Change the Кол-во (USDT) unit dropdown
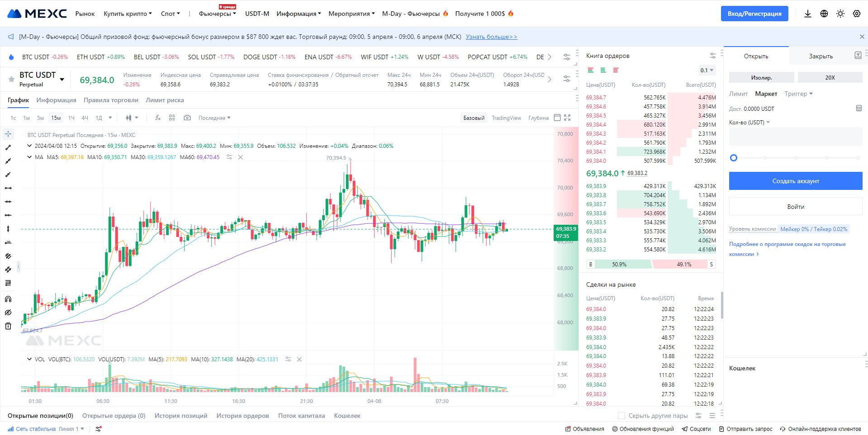 click(x=749, y=123)
